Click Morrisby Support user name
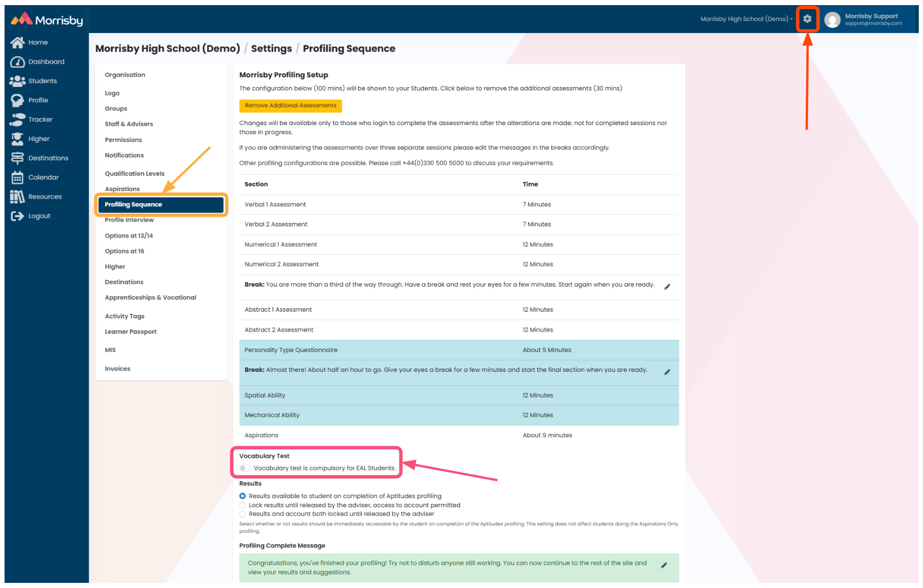The image size is (923, 588). pos(871,16)
